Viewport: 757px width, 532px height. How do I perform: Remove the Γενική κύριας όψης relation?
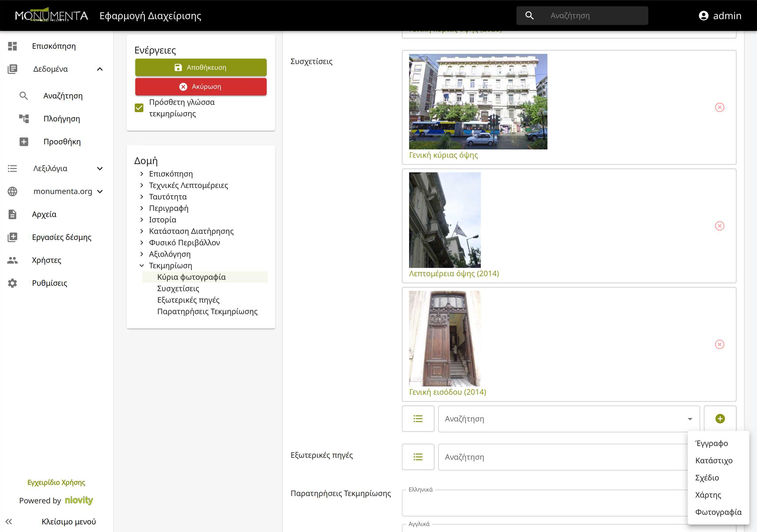[x=719, y=107]
